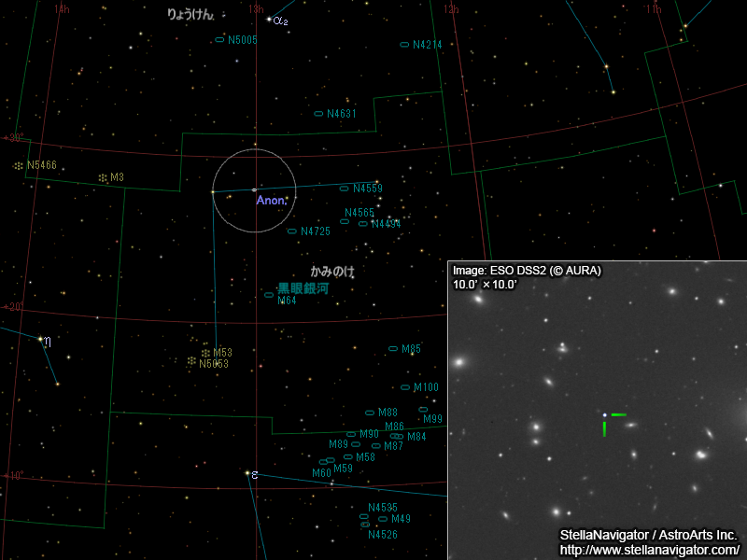
Task: Select the star labeled α2
Action: coord(270,21)
